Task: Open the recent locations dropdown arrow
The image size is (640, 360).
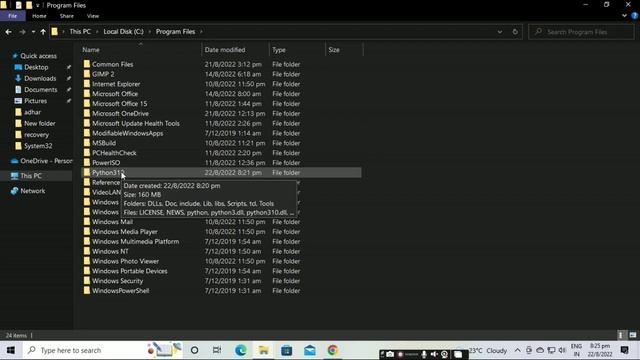Action: pos(33,32)
